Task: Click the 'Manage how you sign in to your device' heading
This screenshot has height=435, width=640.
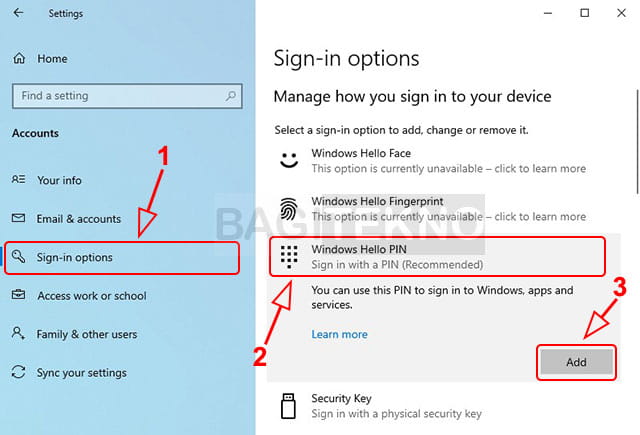Action: [412, 97]
